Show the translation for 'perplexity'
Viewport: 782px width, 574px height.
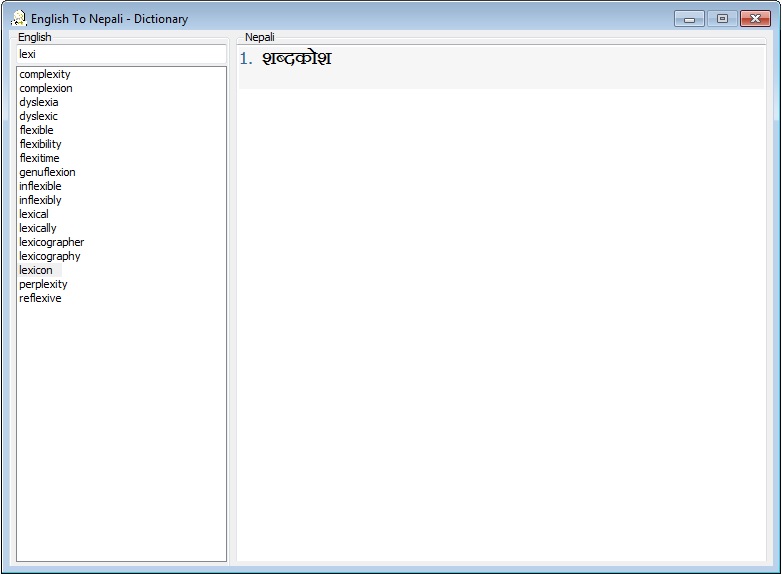pyautogui.click(x=43, y=284)
